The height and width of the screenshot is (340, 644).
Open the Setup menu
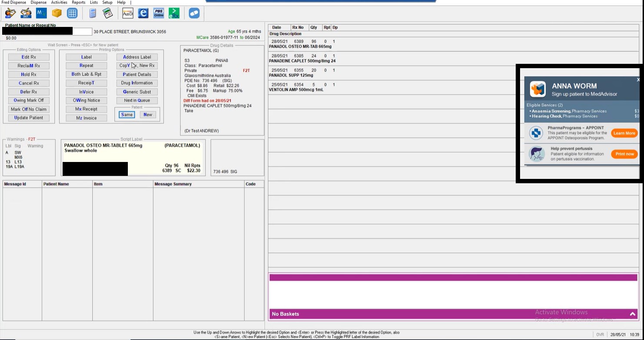click(107, 3)
